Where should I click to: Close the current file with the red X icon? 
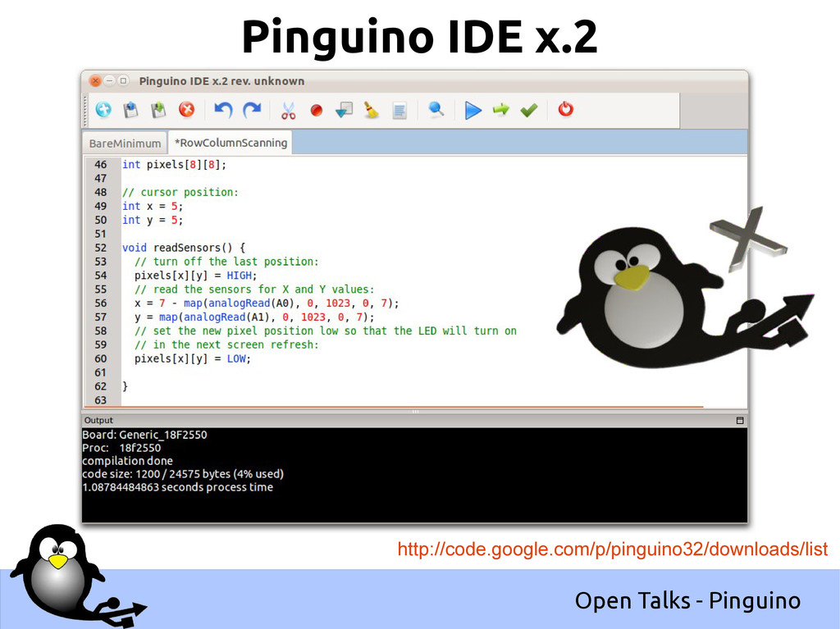click(x=186, y=110)
